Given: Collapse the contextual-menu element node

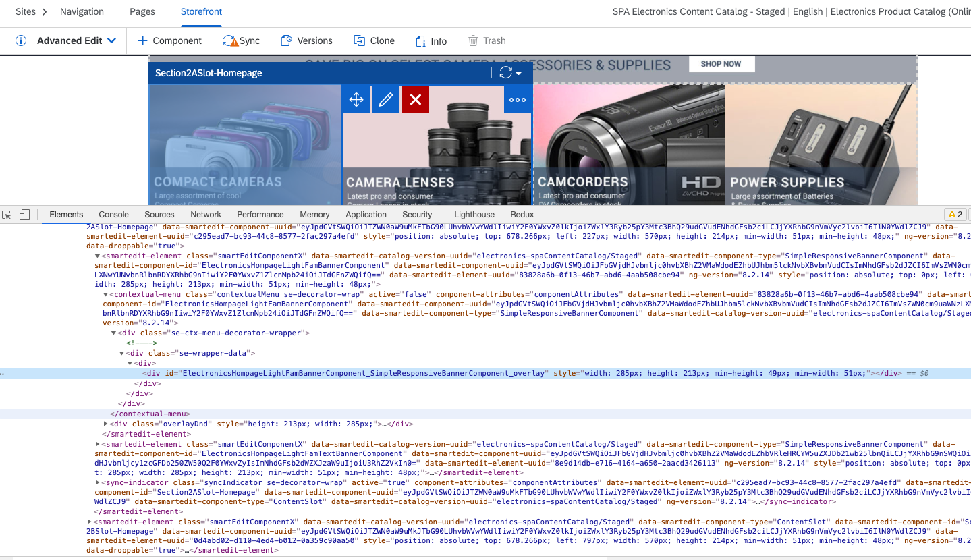Looking at the screenshot, I should (x=105, y=295).
